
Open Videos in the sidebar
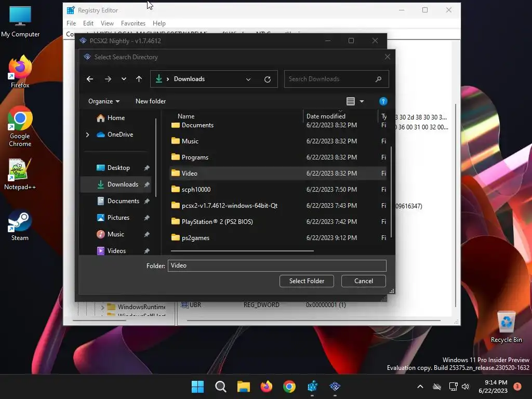116,251
